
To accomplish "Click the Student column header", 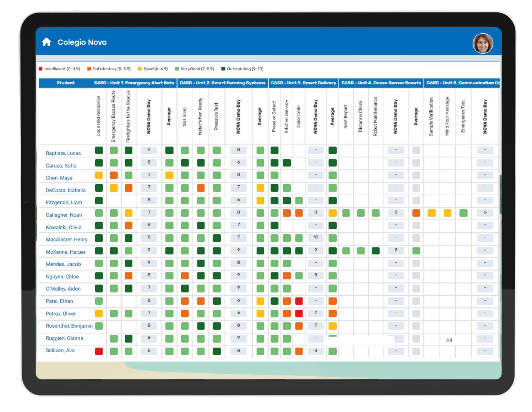I will (66, 83).
